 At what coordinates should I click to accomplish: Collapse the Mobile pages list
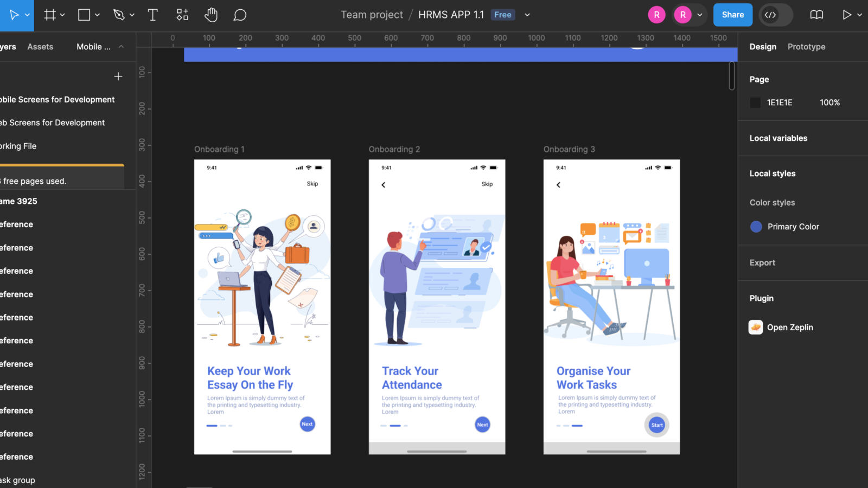coord(121,47)
